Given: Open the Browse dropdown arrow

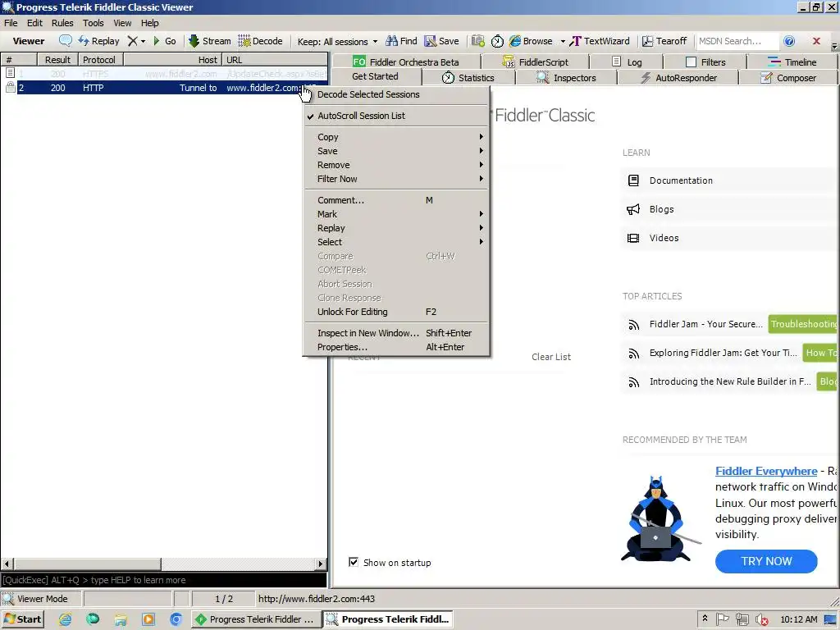Looking at the screenshot, I should tap(563, 41).
